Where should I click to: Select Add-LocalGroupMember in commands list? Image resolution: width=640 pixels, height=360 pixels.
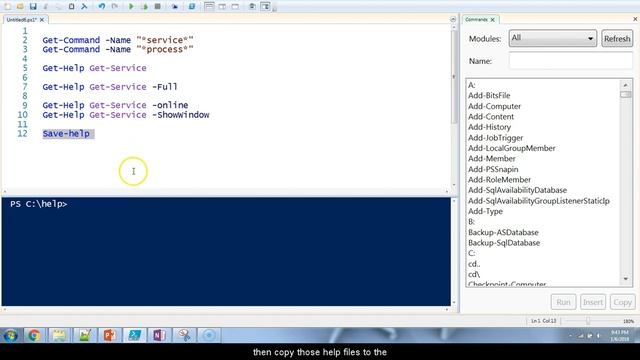click(x=511, y=148)
